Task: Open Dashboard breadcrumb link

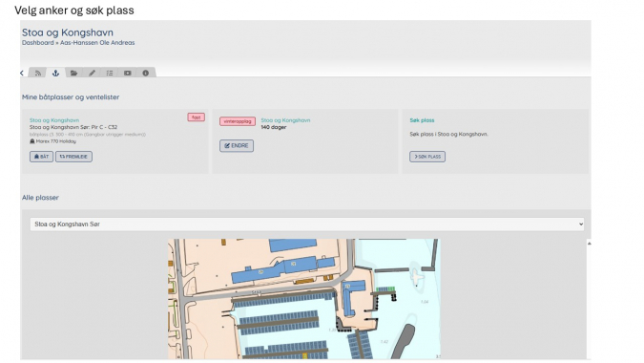Action: click(38, 42)
